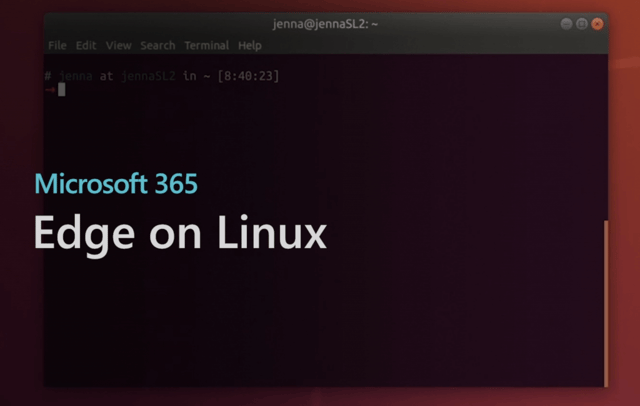Close the terminal window with orange X
The height and width of the screenshot is (406, 640).
tap(597, 24)
